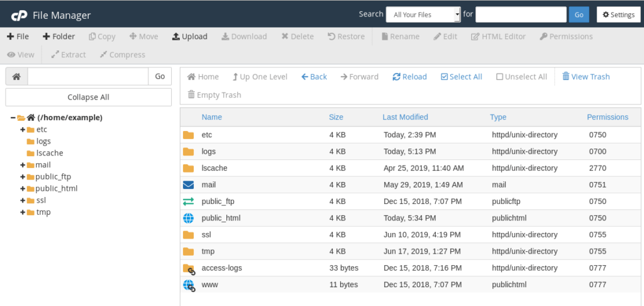This screenshot has height=306, width=644.
Task: Expand the etc folder in tree
Action: (23, 130)
